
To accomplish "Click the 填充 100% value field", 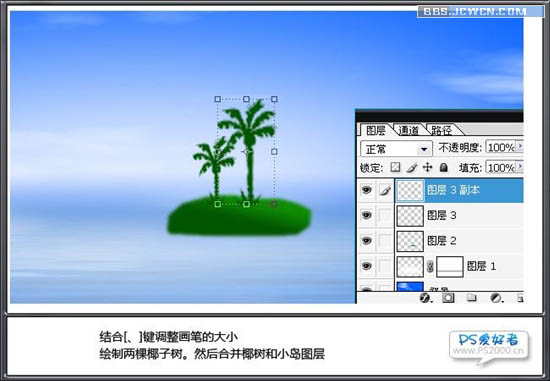I will click(x=501, y=168).
